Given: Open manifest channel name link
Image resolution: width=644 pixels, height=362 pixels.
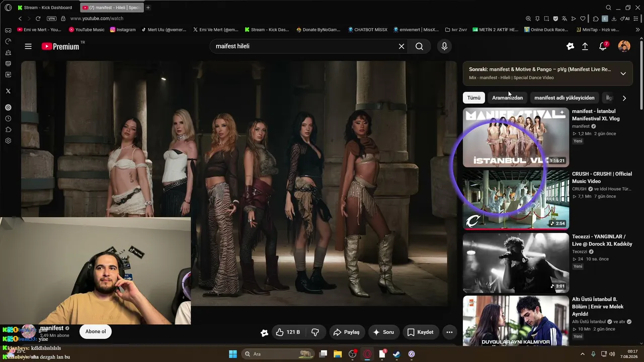Looking at the screenshot, I should [x=52, y=328].
